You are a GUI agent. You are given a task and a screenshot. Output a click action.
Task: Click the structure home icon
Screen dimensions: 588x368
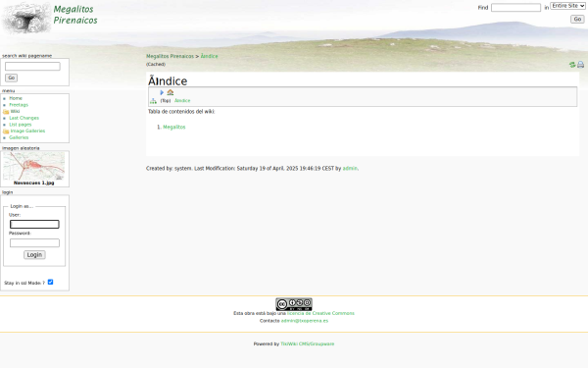click(171, 92)
